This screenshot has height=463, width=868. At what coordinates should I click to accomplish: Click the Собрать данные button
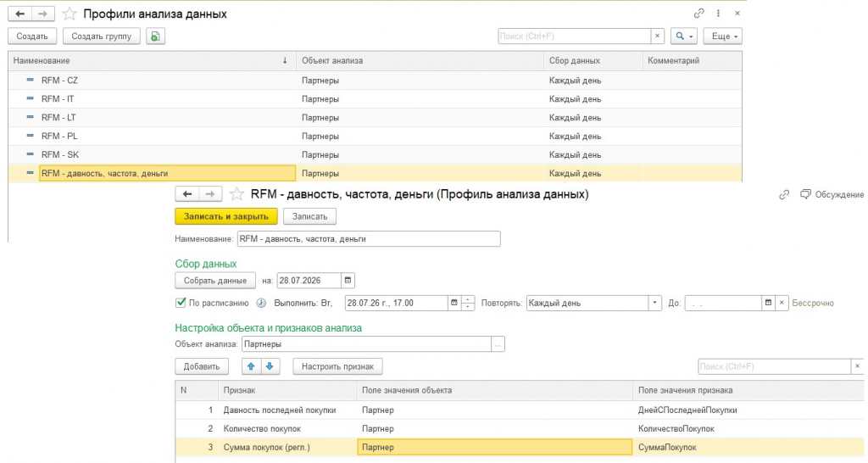[214, 281]
